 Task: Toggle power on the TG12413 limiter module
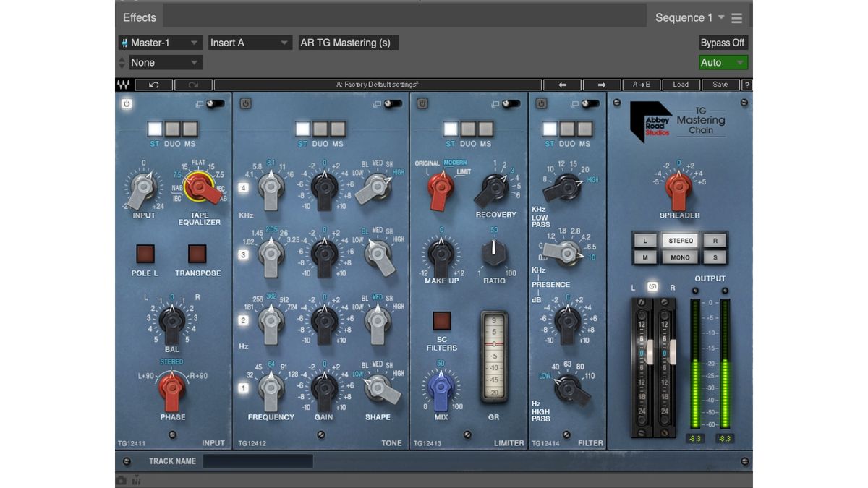pyautogui.click(x=422, y=103)
